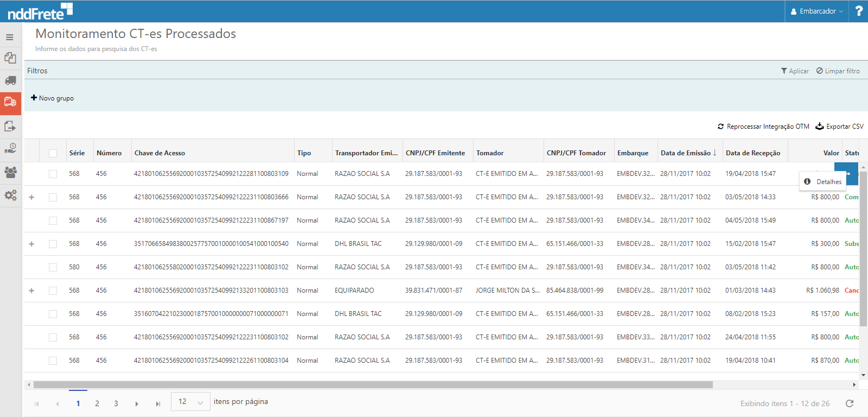Open the hamburger menu in sidebar
The image size is (868, 417).
10,37
